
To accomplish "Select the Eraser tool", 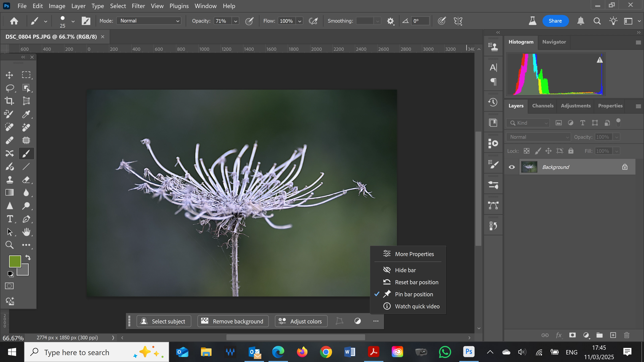I will coord(26,180).
